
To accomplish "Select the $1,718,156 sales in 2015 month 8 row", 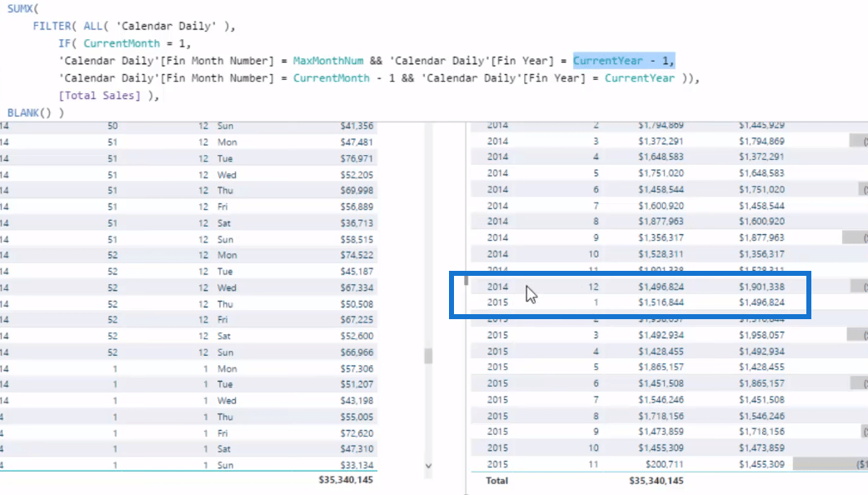I will [661, 416].
